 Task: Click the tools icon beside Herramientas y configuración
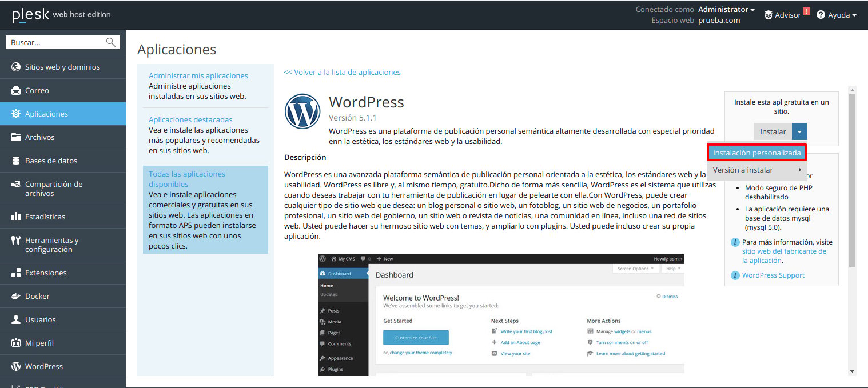(x=16, y=240)
